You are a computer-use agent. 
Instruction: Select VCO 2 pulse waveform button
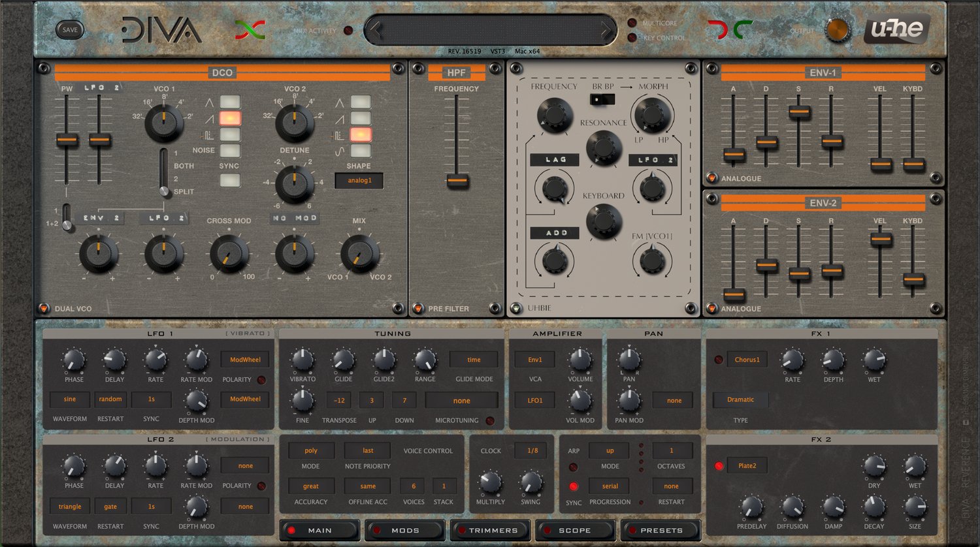point(361,134)
